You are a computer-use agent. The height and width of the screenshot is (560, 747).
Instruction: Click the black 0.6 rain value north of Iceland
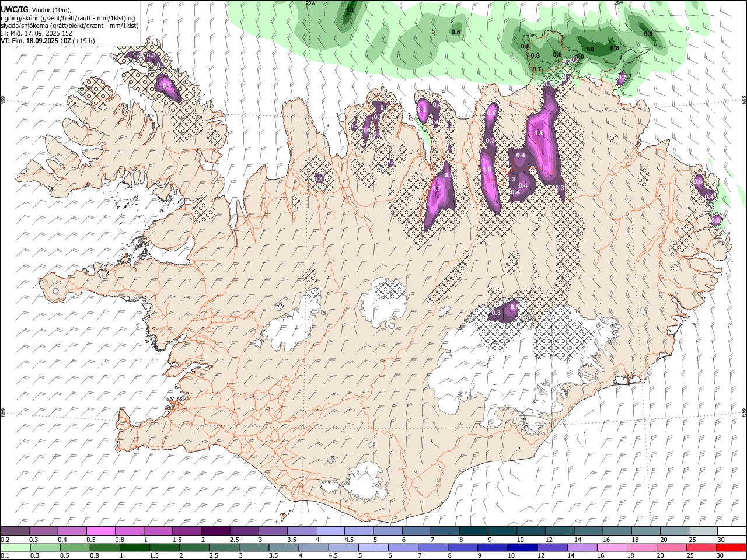click(x=456, y=32)
